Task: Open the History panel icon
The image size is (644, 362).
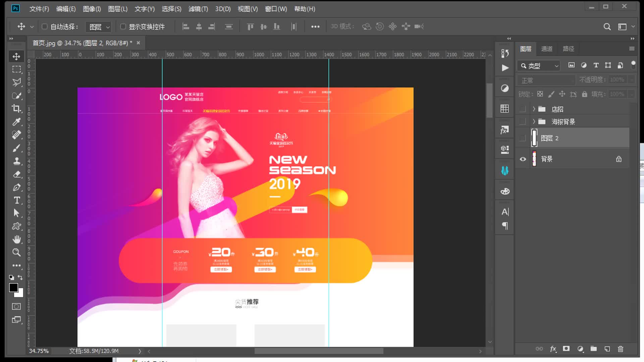Action: (x=505, y=53)
